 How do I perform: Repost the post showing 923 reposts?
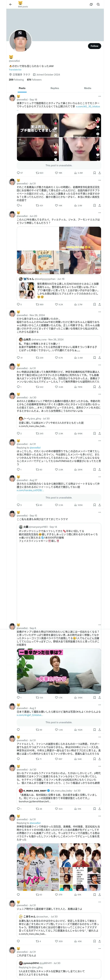point(39,173)
